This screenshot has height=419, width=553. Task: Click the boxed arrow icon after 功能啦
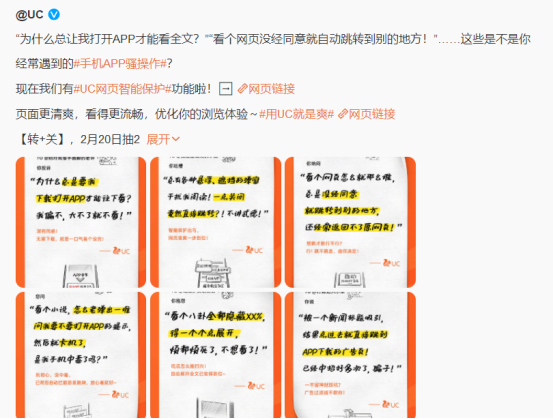click(x=226, y=89)
